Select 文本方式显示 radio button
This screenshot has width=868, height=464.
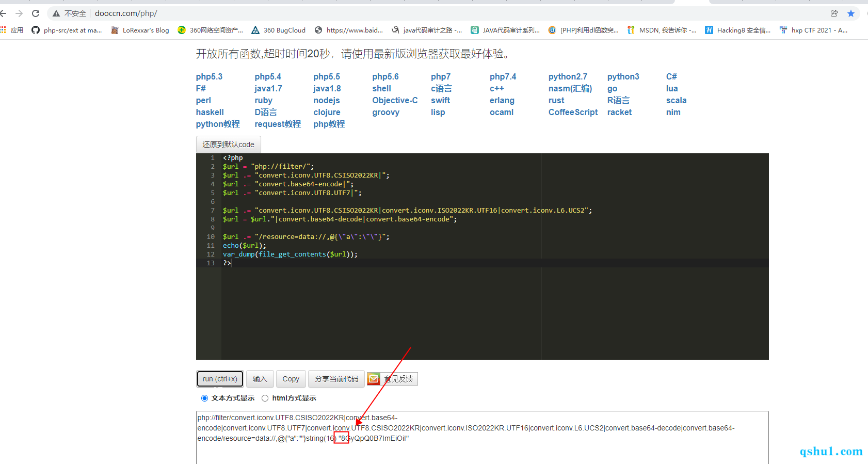[204, 398]
